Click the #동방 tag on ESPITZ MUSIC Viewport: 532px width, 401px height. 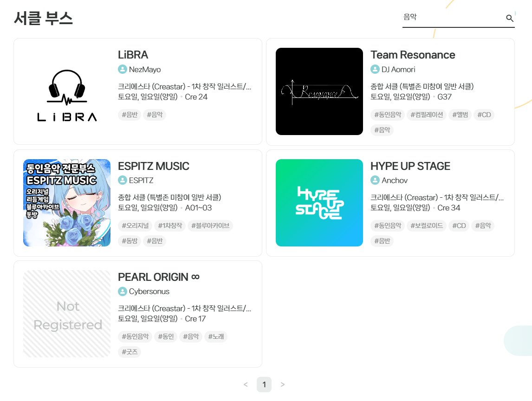tap(130, 241)
